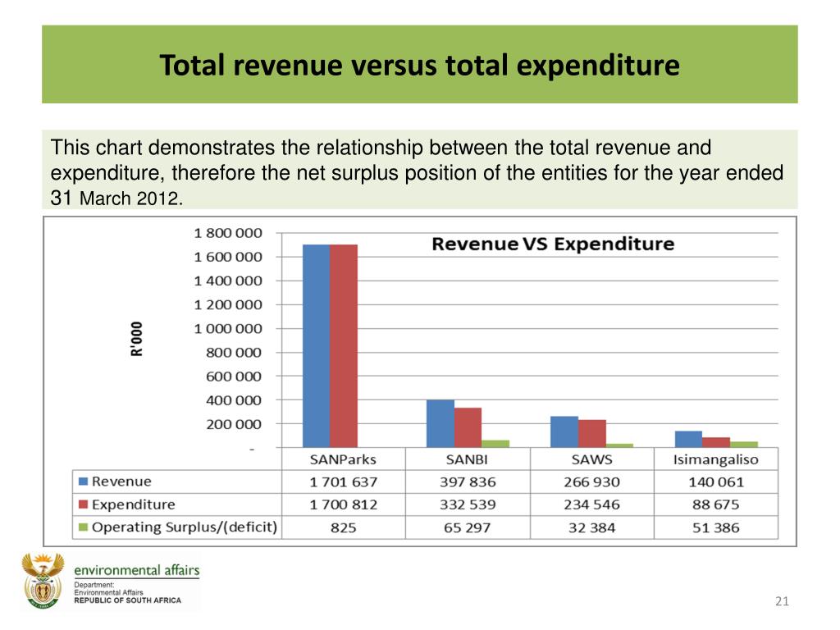Click the 'REPUBLIC OF SOUTH AFRICA' text
840x630 pixels.
pyautogui.click(x=127, y=600)
